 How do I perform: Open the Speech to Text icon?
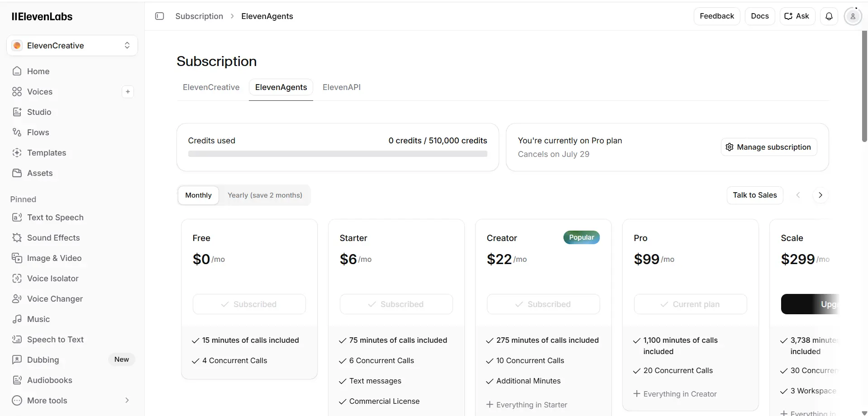17,340
